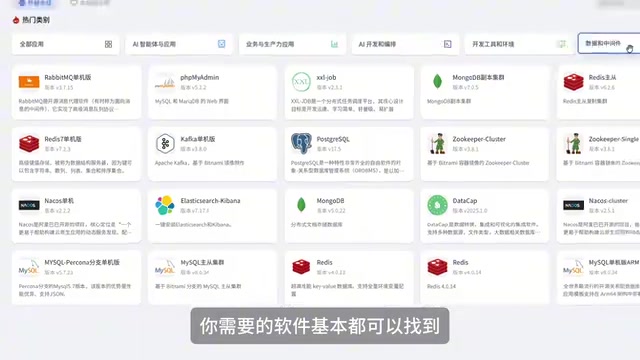Click the MySQL主从集群 MySQL icon

click(x=165, y=267)
